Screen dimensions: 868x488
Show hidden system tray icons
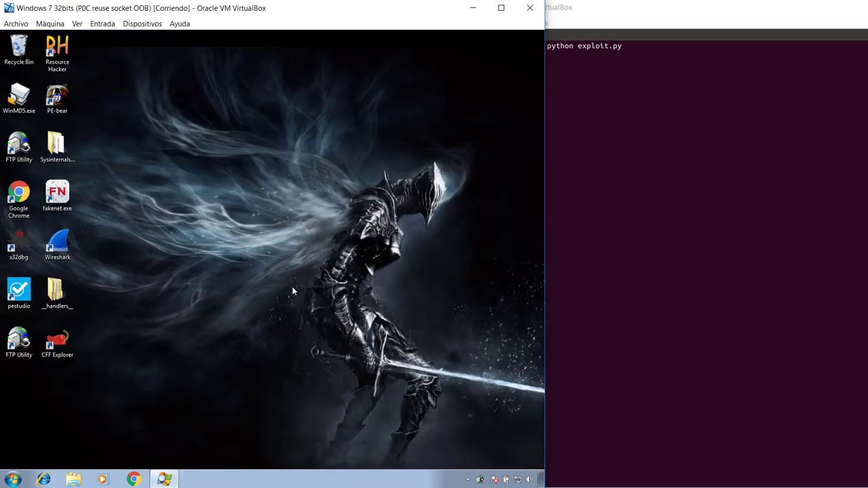pyautogui.click(x=467, y=480)
